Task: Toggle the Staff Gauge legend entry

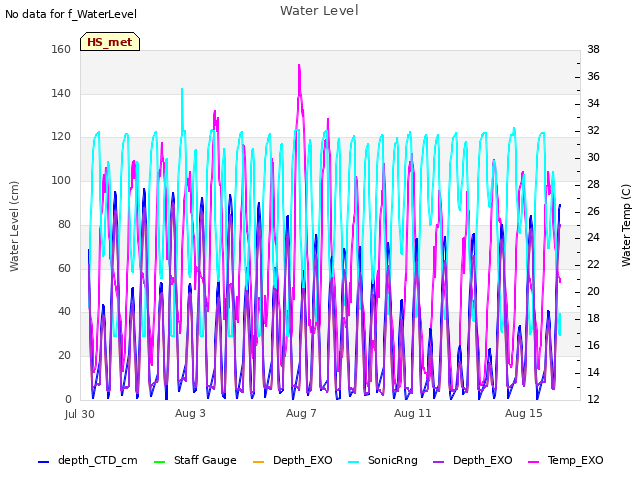Action: click(x=194, y=460)
